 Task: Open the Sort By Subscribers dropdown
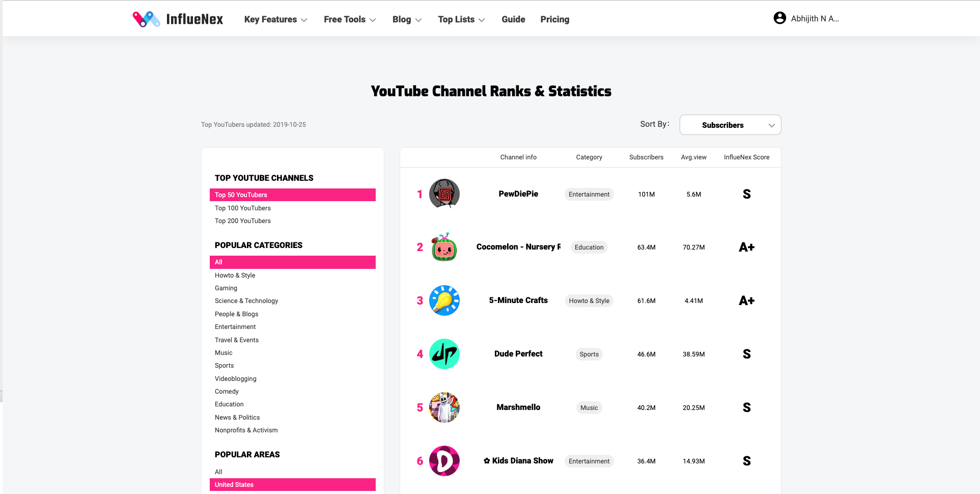click(x=730, y=125)
